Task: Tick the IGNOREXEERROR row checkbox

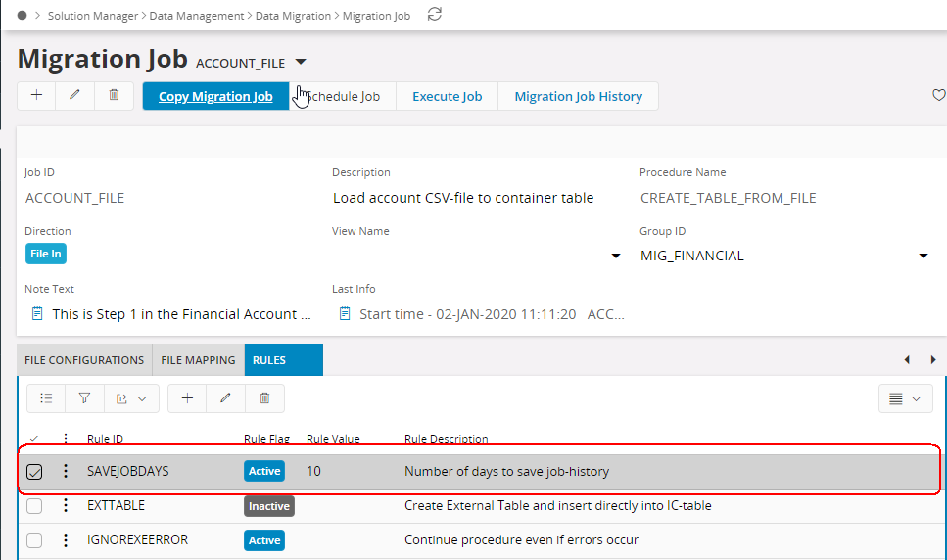Action: (34, 540)
